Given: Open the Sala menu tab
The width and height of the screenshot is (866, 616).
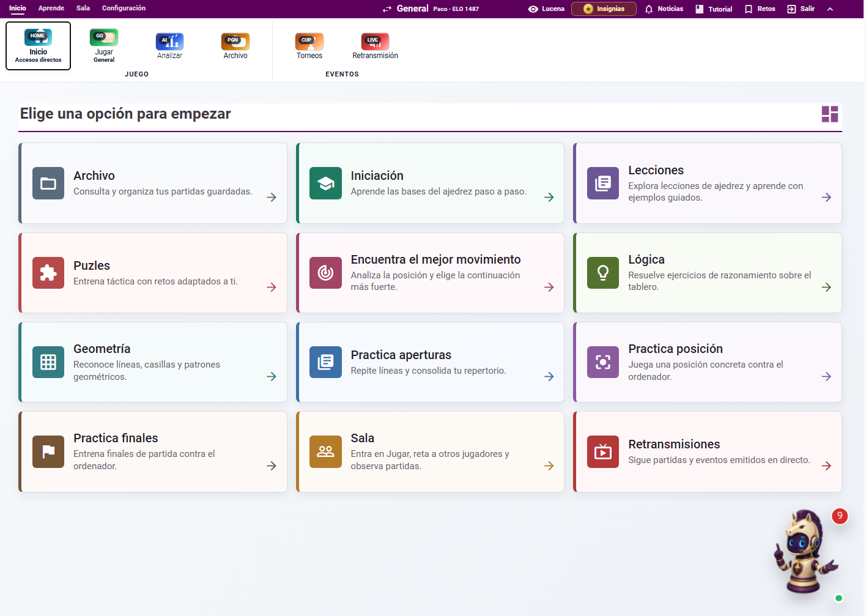Looking at the screenshot, I should tap(83, 8).
